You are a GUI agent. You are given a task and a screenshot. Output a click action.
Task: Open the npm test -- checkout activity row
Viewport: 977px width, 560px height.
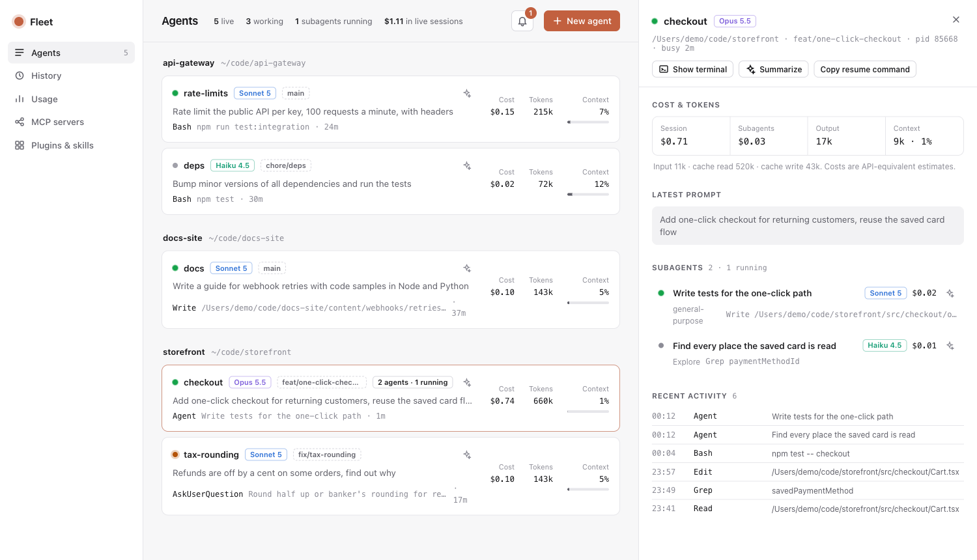(808, 453)
